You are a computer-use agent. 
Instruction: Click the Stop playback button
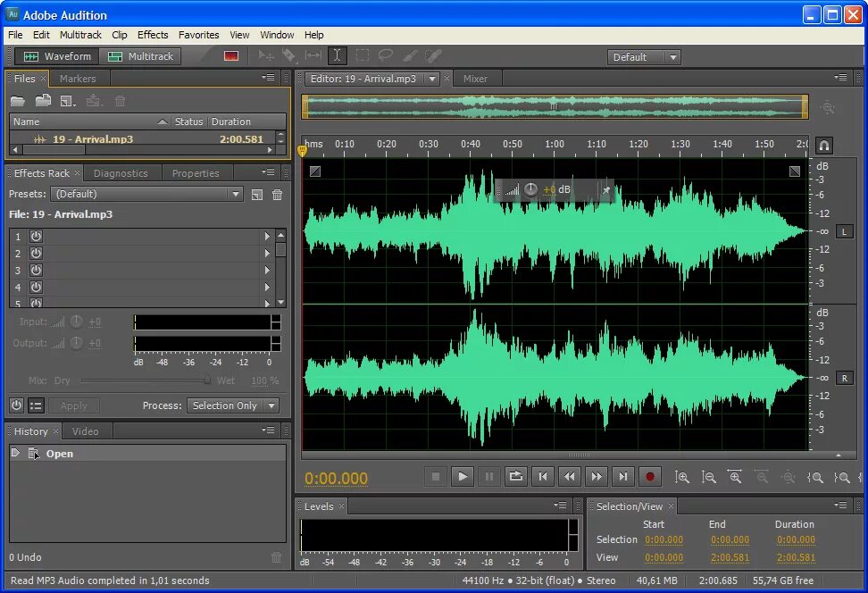[x=436, y=477]
